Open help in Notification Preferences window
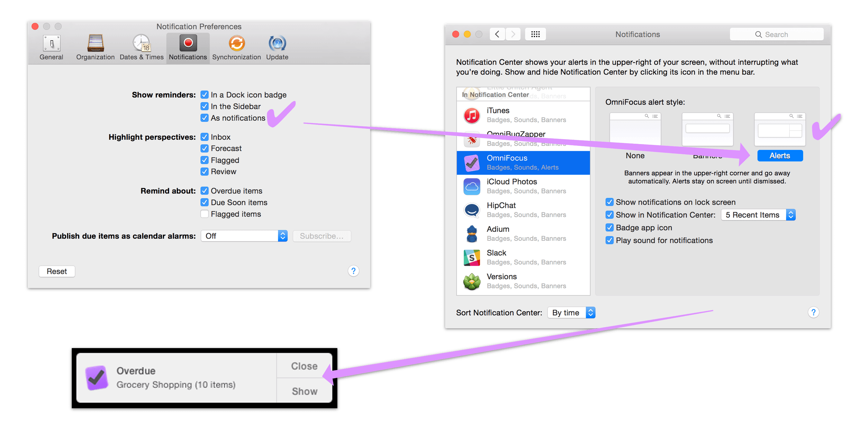This screenshot has height=434, width=868. (x=353, y=271)
